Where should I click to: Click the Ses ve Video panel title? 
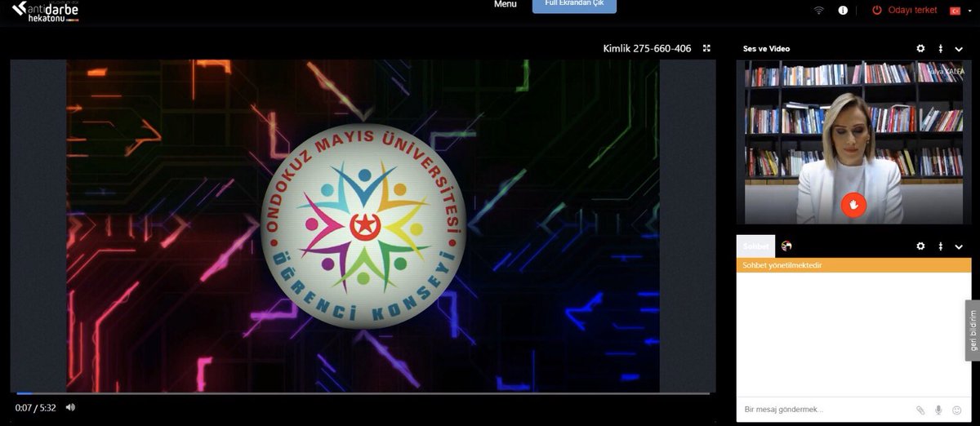(766, 49)
